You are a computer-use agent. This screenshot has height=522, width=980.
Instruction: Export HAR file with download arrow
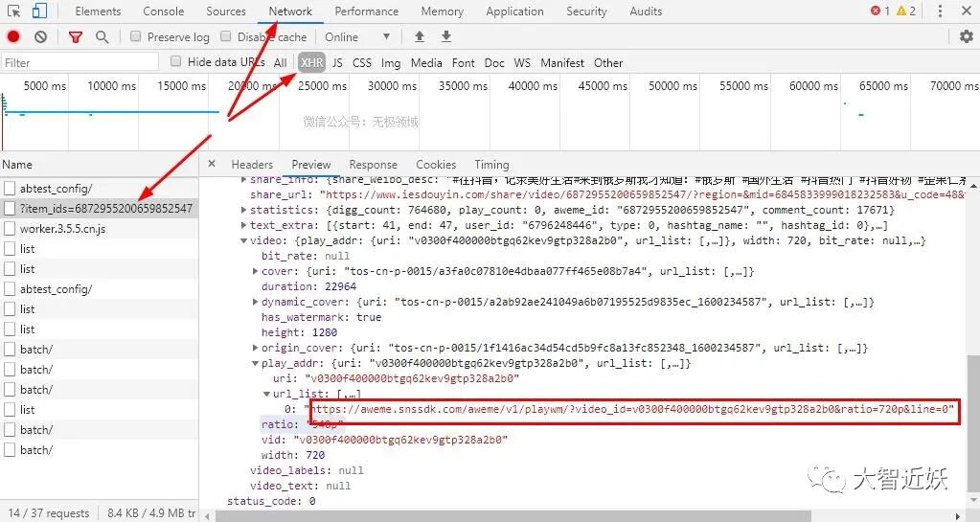coord(446,36)
